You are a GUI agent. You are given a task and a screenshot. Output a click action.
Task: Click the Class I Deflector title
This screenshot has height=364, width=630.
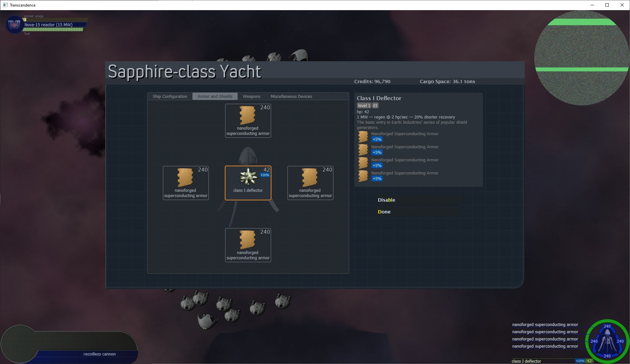tap(379, 98)
